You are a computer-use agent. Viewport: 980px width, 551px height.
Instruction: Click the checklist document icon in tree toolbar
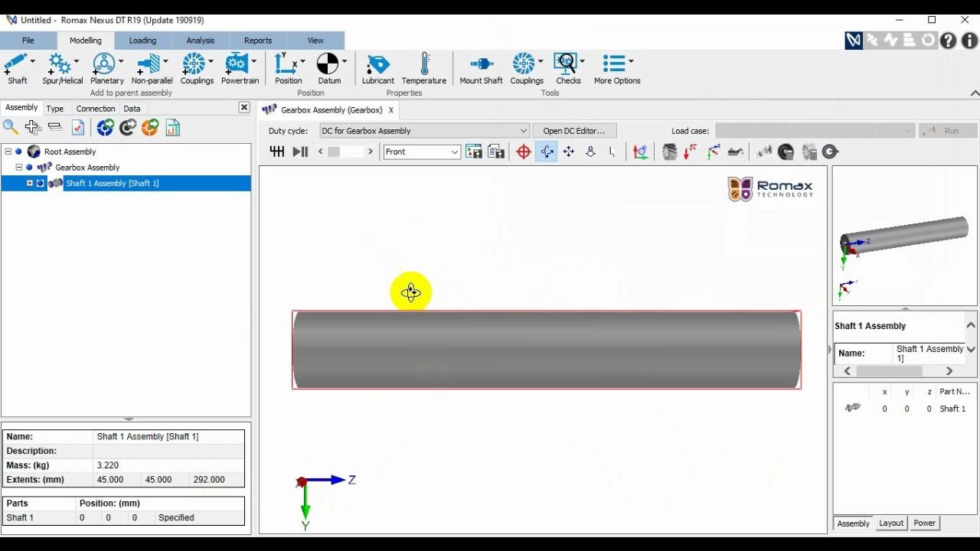coord(77,128)
